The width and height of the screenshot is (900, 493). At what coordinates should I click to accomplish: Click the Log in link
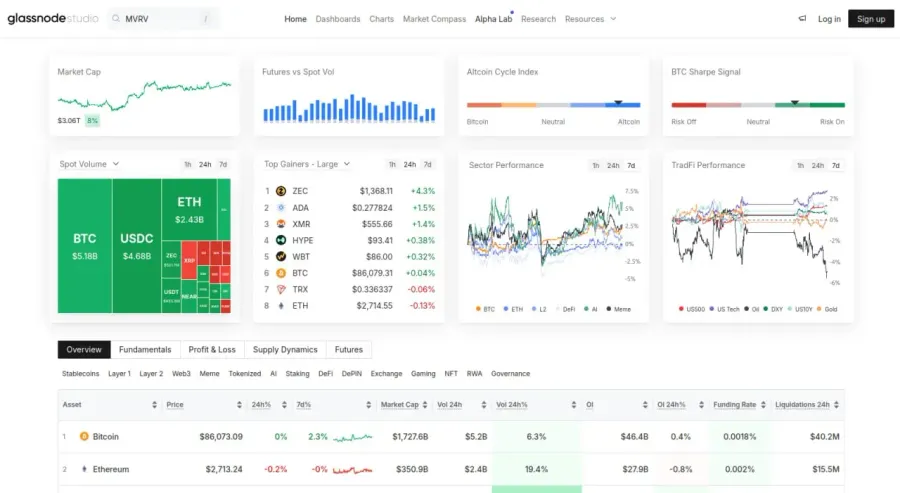[829, 19]
